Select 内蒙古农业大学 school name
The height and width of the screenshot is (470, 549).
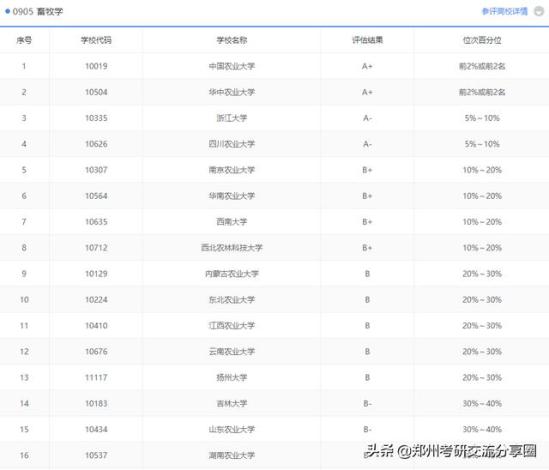[232, 274]
